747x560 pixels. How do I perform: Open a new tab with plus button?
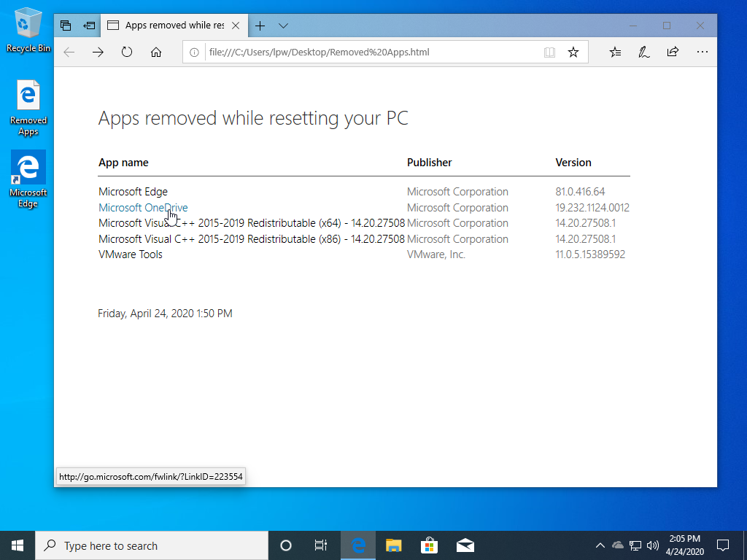coord(260,26)
